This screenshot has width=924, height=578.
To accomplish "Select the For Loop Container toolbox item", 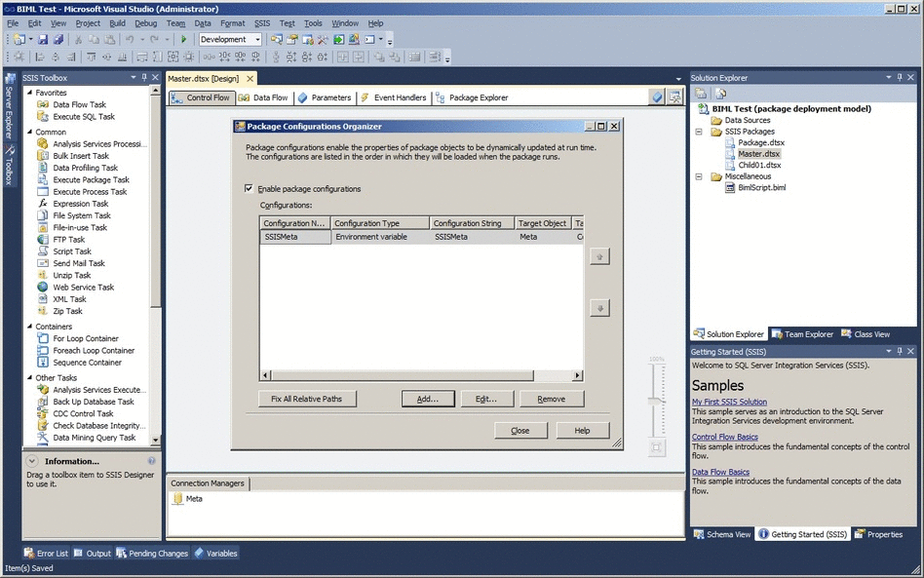I will pyautogui.click(x=78, y=338).
